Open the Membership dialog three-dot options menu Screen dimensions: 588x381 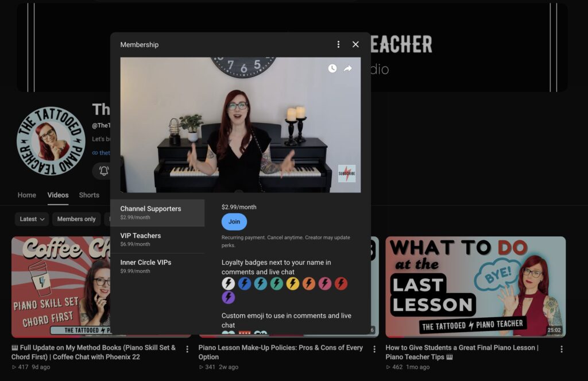tap(338, 44)
